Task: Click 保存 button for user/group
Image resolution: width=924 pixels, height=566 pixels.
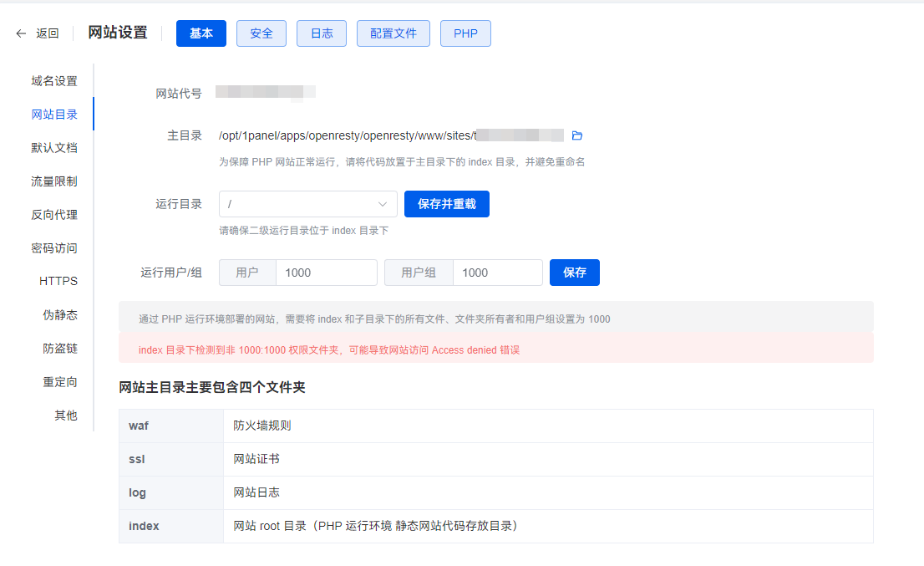Action: click(x=575, y=273)
